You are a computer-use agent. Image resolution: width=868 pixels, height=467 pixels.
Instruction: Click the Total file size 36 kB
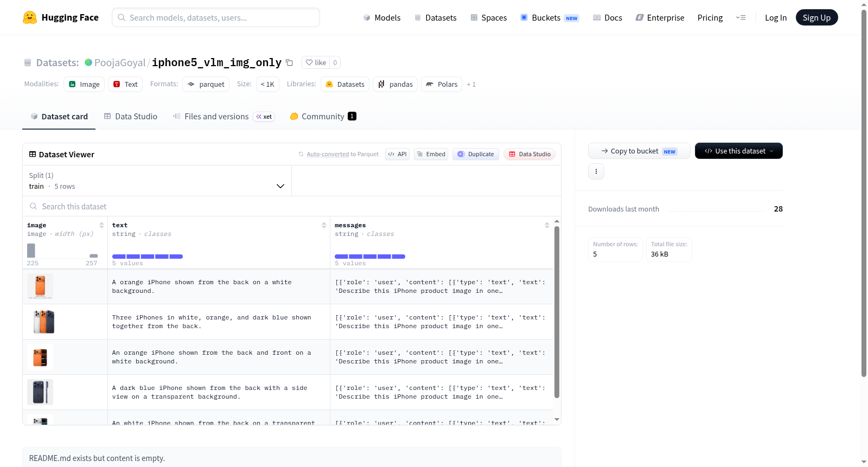669,250
